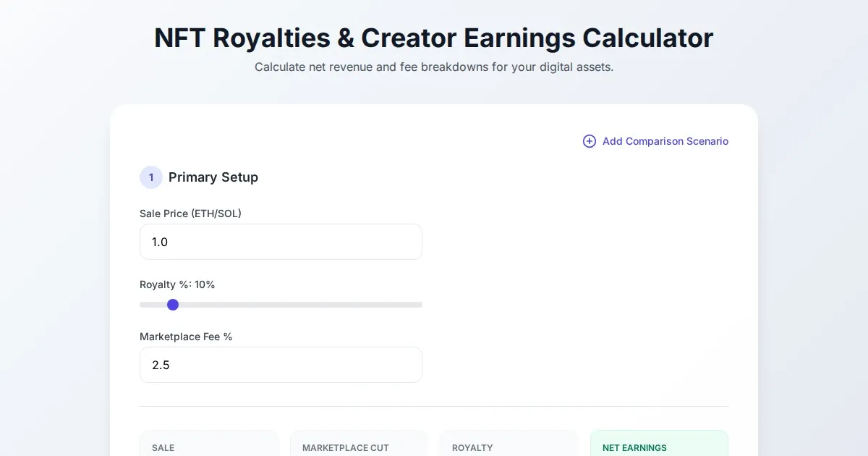The image size is (868, 456).
Task: Select the ROYALTY summary card
Action: pos(509,444)
